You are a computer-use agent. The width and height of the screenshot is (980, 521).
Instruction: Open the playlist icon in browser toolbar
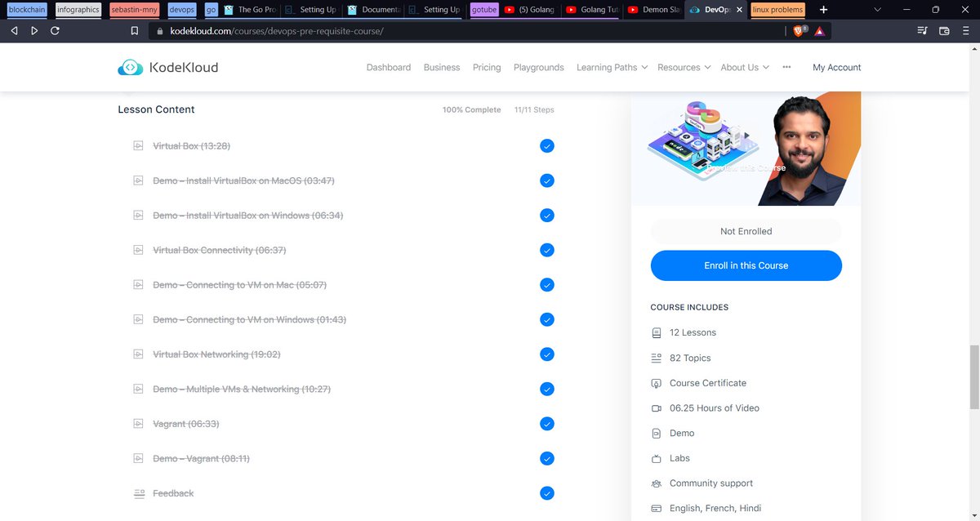tap(923, 31)
